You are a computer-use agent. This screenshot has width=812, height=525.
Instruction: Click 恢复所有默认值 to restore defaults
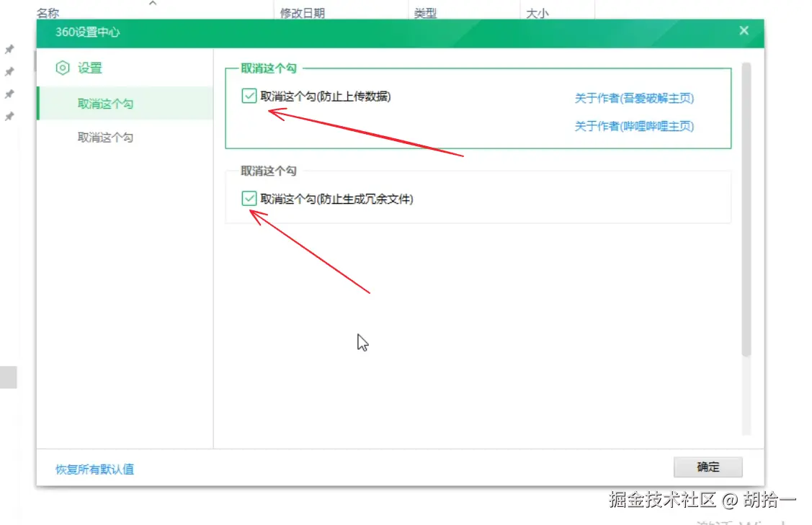point(95,469)
